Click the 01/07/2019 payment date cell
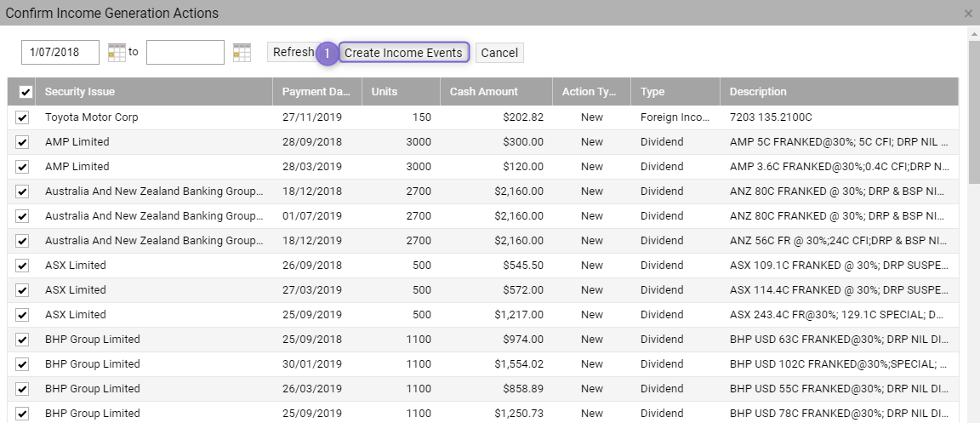This screenshot has height=423, width=980. 312,216
